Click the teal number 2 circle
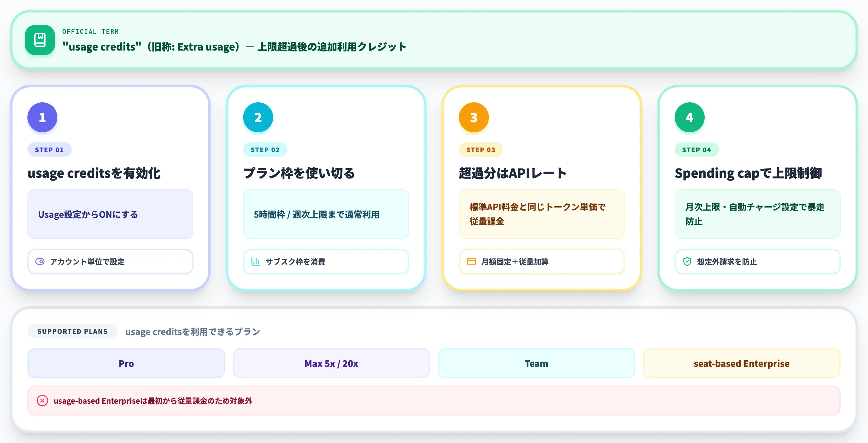 258,117
